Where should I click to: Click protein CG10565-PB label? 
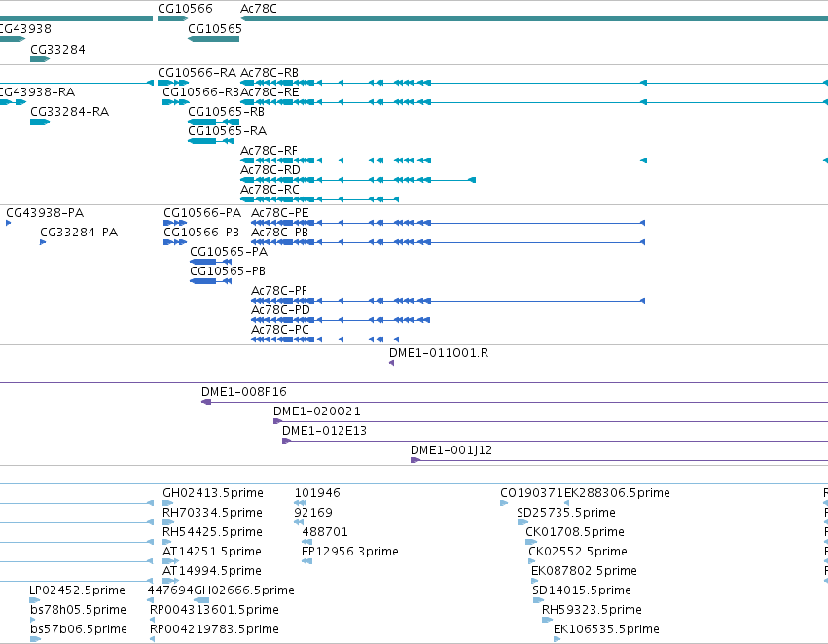coord(228,271)
